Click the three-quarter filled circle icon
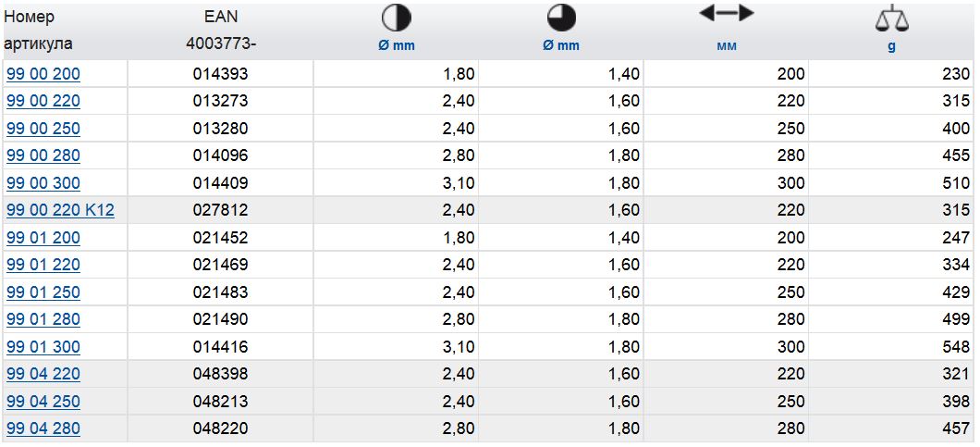Image resolution: width=980 pixels, height=447 pixels. coord(561,18)
